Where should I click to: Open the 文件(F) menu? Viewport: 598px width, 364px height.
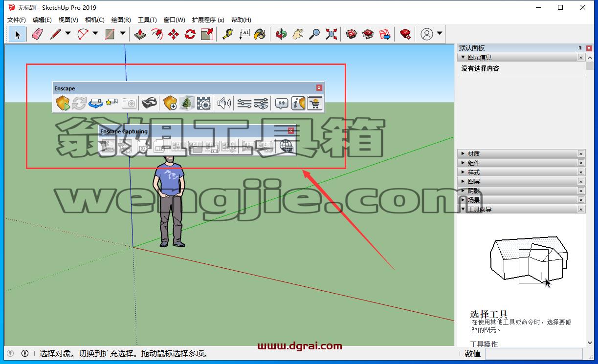pyautogui.click(x=17, y=20)
